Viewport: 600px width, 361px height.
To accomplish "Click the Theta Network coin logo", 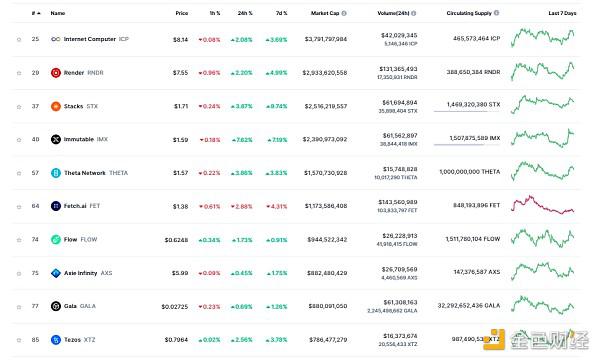I will point(56,173).
